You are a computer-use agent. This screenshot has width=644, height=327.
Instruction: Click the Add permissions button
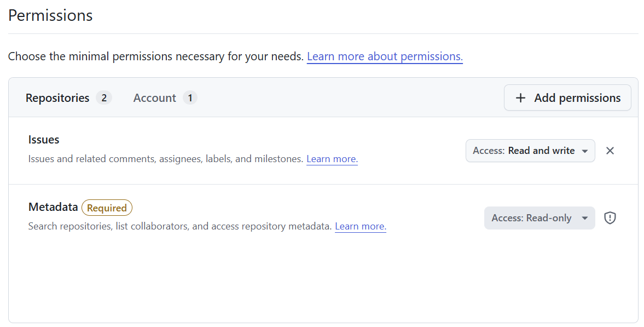coord(567,97)
